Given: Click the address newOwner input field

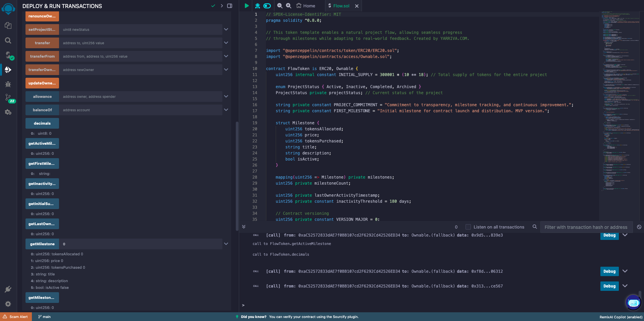Looking at the screenshot, I should point(141,70).
